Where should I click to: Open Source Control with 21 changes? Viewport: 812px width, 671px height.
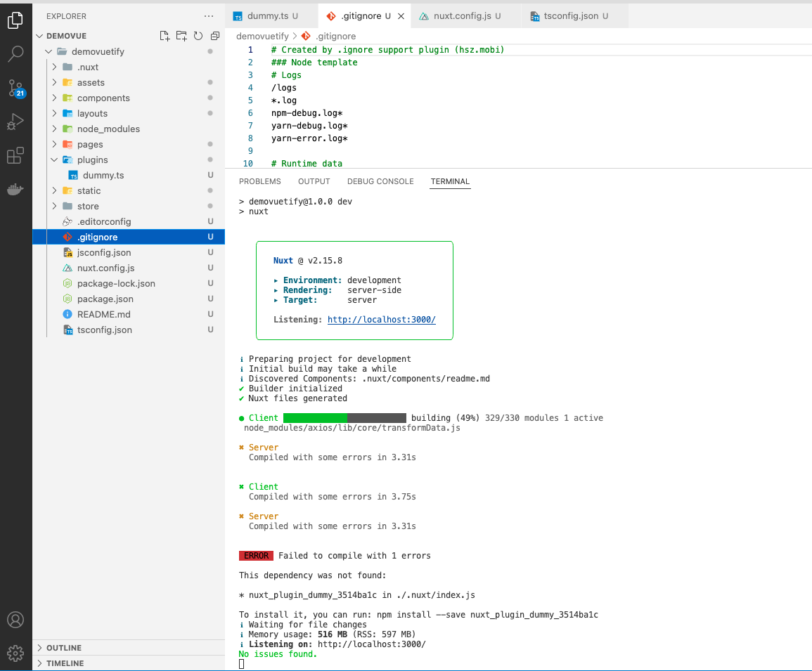pyautogui.click(x=15, y=89)
